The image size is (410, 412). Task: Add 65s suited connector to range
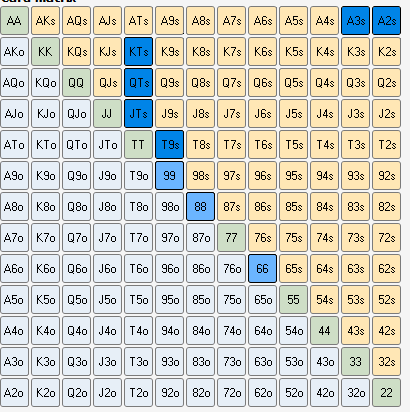pos(293,269)
